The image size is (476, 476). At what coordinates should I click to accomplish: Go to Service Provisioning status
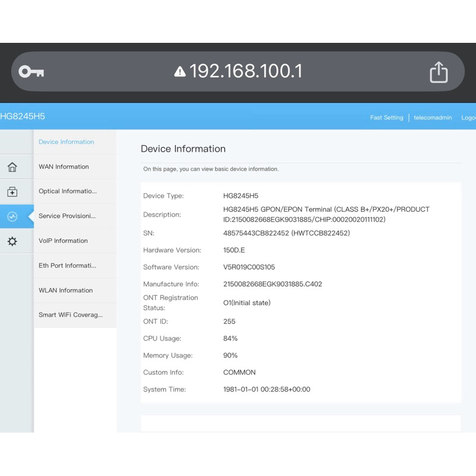pos(67,216)
